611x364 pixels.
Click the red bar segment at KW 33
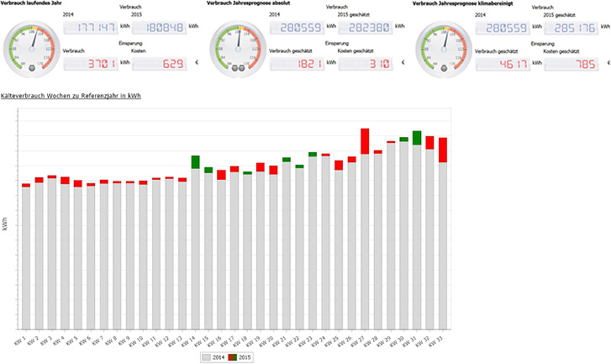tap(443, 150)
